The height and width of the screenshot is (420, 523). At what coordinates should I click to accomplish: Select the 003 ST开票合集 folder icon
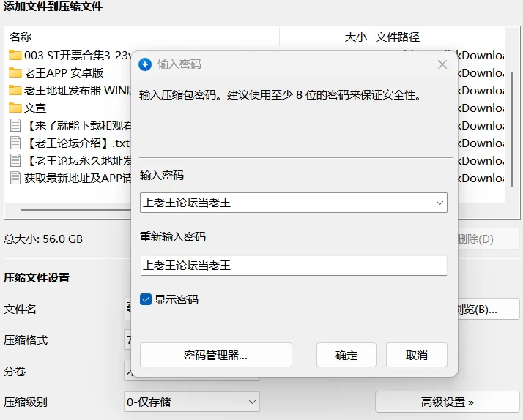pos(15,55)
